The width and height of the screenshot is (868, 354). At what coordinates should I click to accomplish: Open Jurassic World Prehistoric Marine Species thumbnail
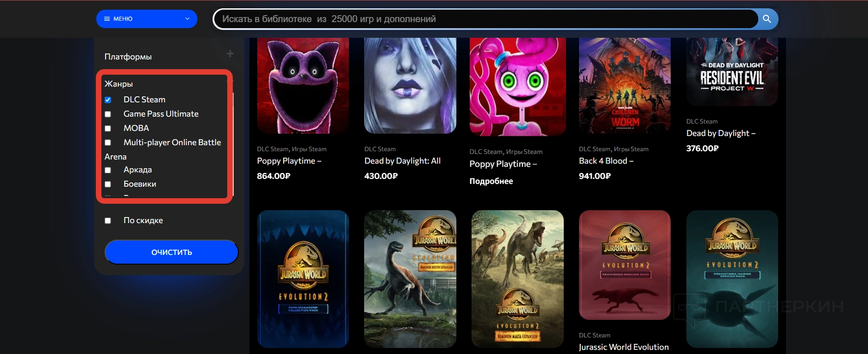[x=732, y=279]
